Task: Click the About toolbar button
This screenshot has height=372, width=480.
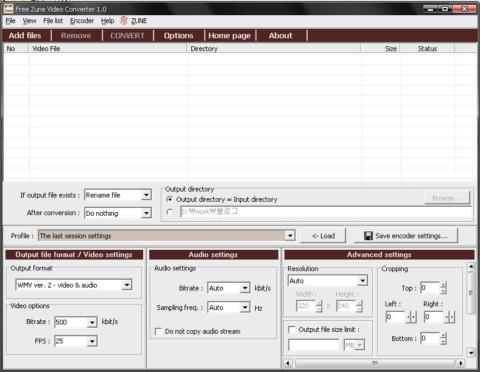Action: tap(281, 36)
